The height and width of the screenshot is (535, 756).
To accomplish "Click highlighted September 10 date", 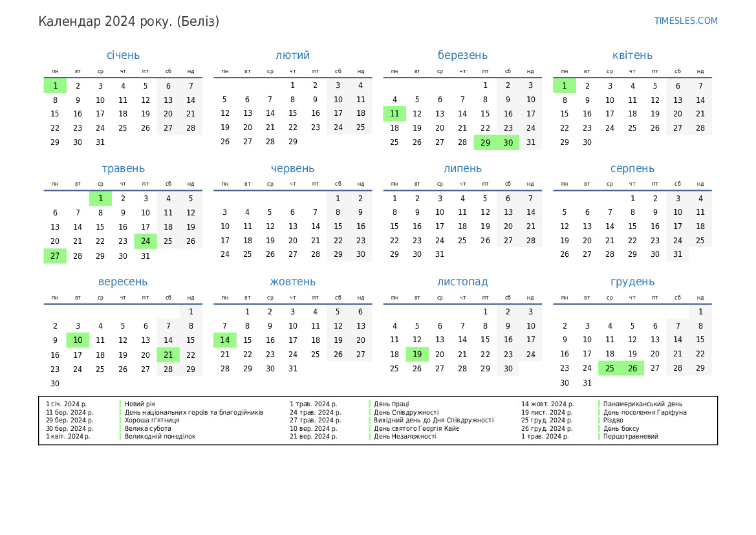I will tap(78, 340).
